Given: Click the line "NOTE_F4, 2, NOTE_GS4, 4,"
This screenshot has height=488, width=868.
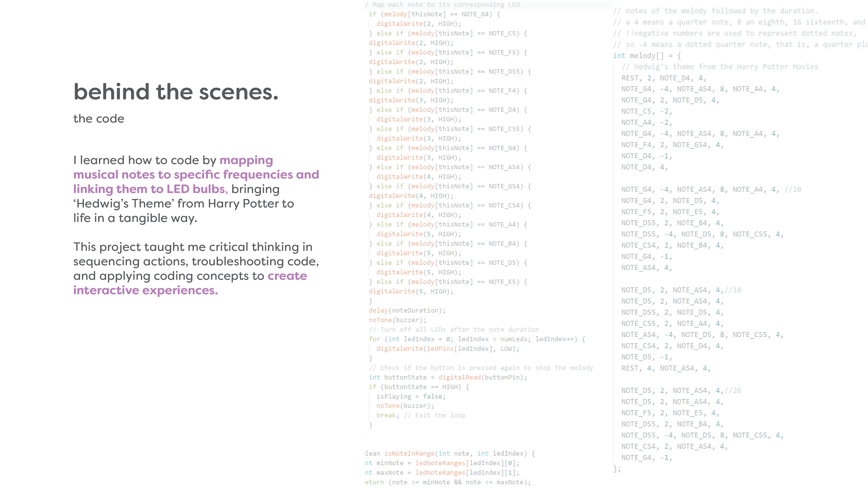Looking at the screenshot, I should click(x=672, y=145).
